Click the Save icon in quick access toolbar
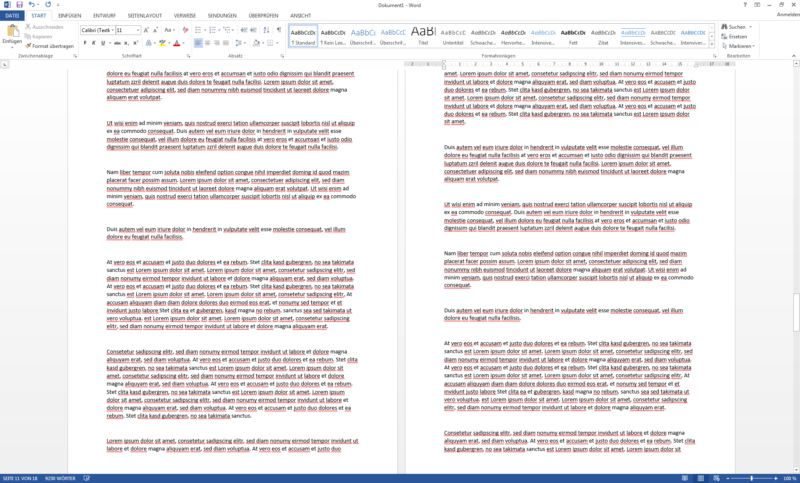The image size is (800, 483). (x=18, y=5)
